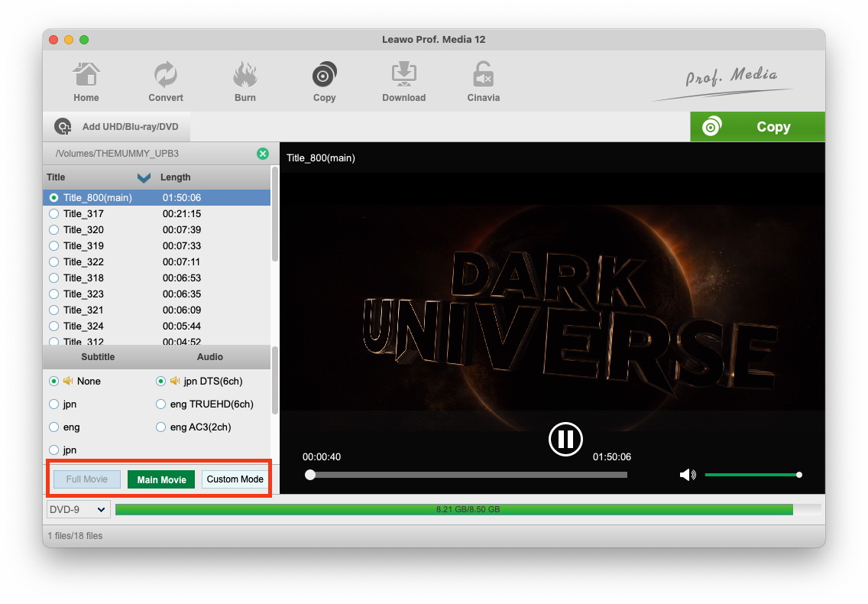868x604 pixels.
Task: Select Title_317 radio button
Action: (x=53, y=214)
